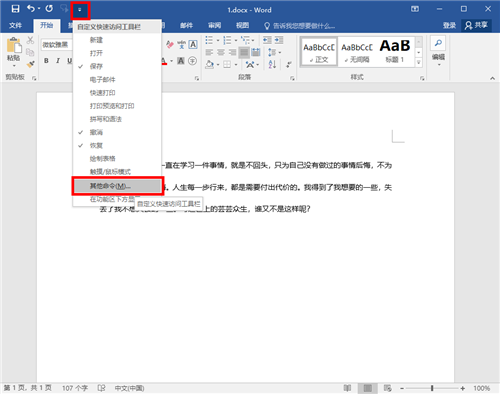
Task: Click the Numbering list icon
Action: [227, 40]
